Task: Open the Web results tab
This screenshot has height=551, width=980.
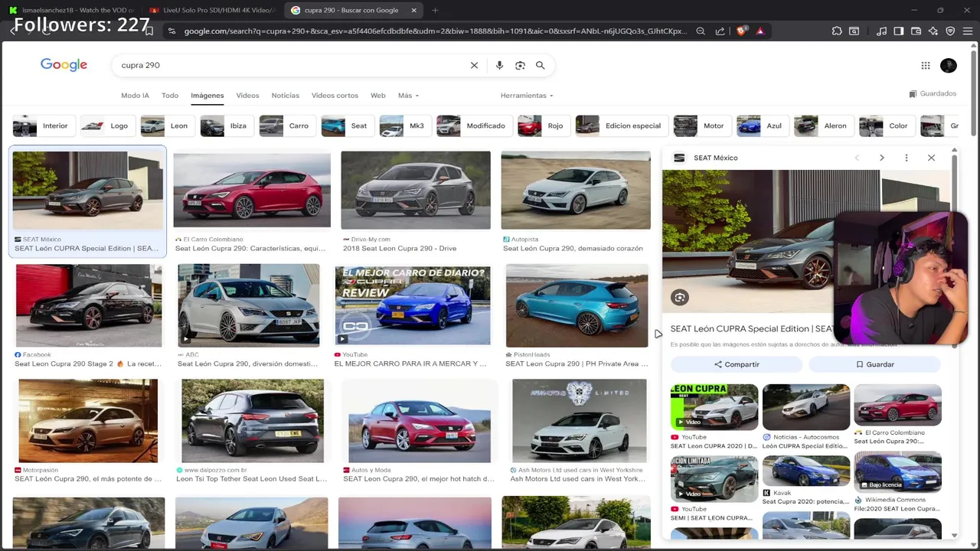Action: (378, 96)
